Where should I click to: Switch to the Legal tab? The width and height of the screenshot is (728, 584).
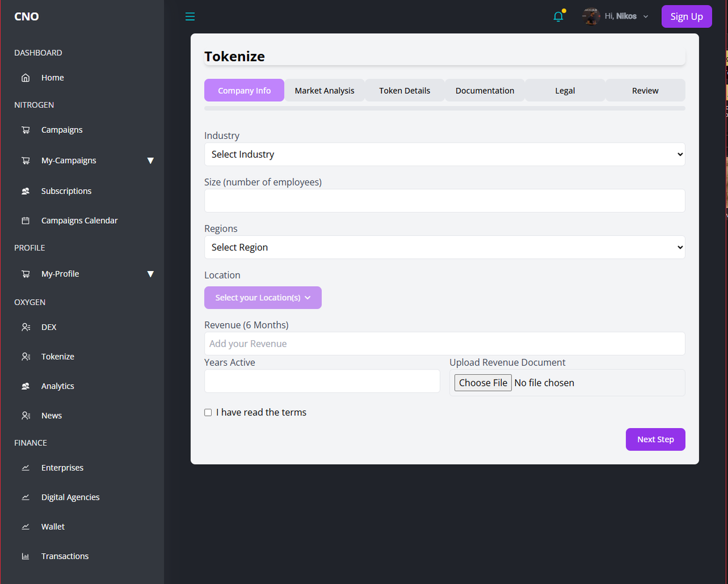click(x=565, y=90)
